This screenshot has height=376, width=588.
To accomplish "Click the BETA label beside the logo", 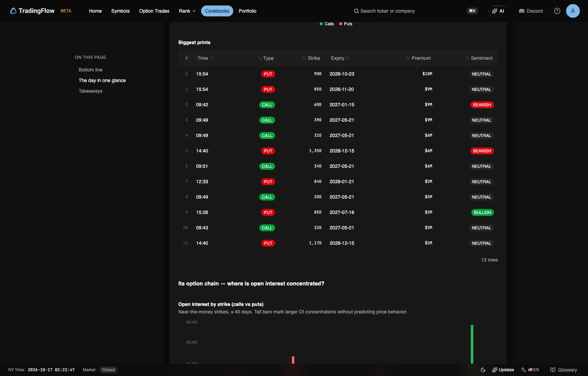I will 66,11.
